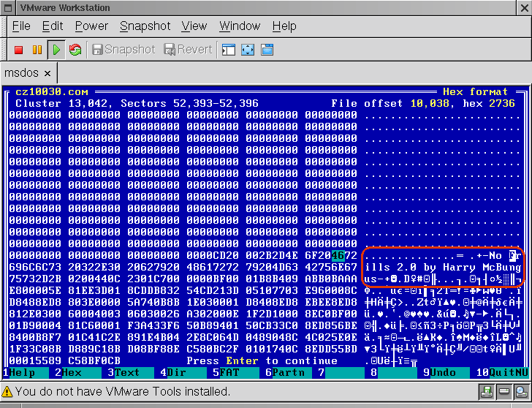Click the 'Harry' word in text pane
Image resolution: width=532 pixels, height=408 pixels.
click(459, 267)
